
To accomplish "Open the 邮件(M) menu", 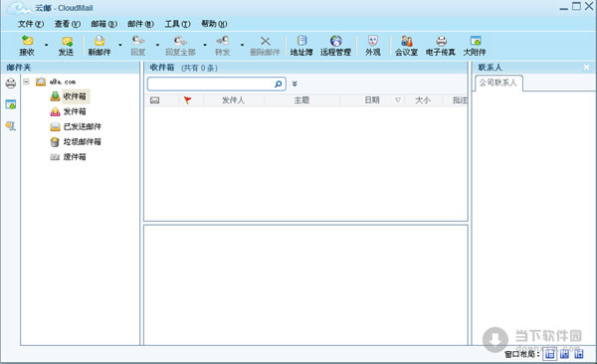I will pos(141,24).
